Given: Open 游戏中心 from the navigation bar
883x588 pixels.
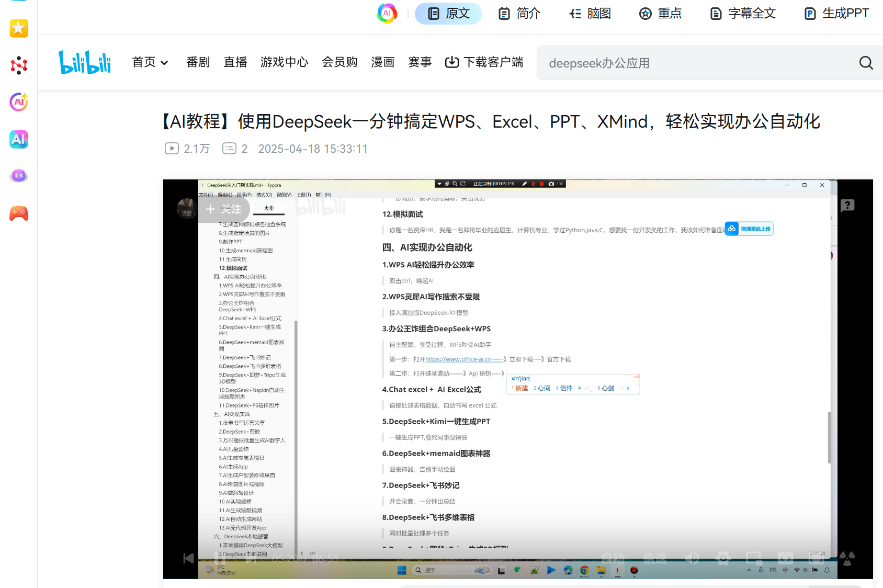Looking at the screenshot, I should (285, 62).
